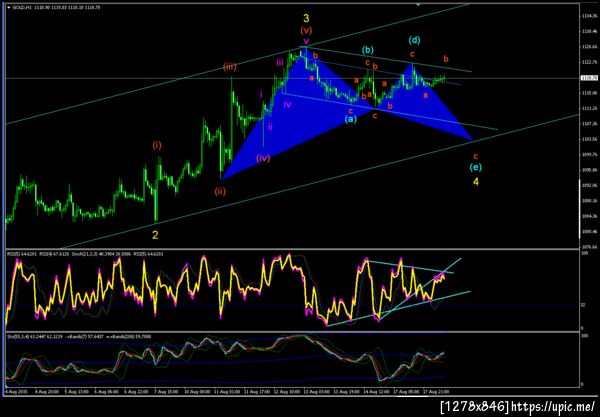Click the 1122.76 price axis label

click(590, 62)
